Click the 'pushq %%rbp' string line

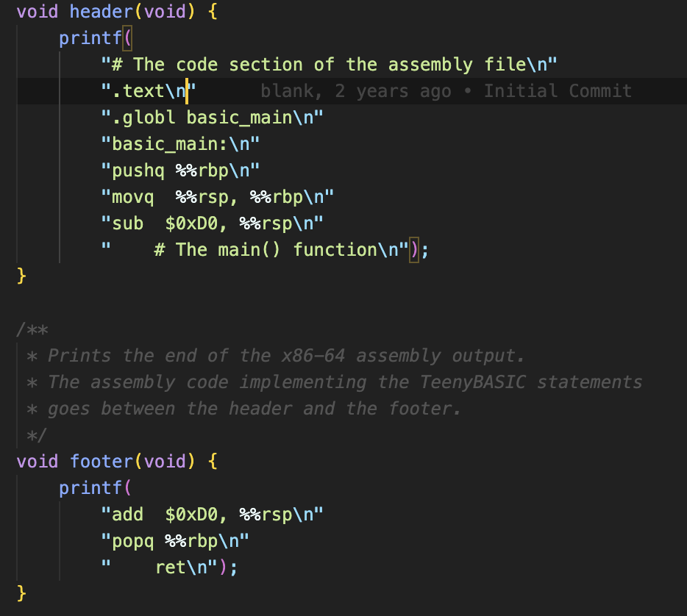[180, 171]
